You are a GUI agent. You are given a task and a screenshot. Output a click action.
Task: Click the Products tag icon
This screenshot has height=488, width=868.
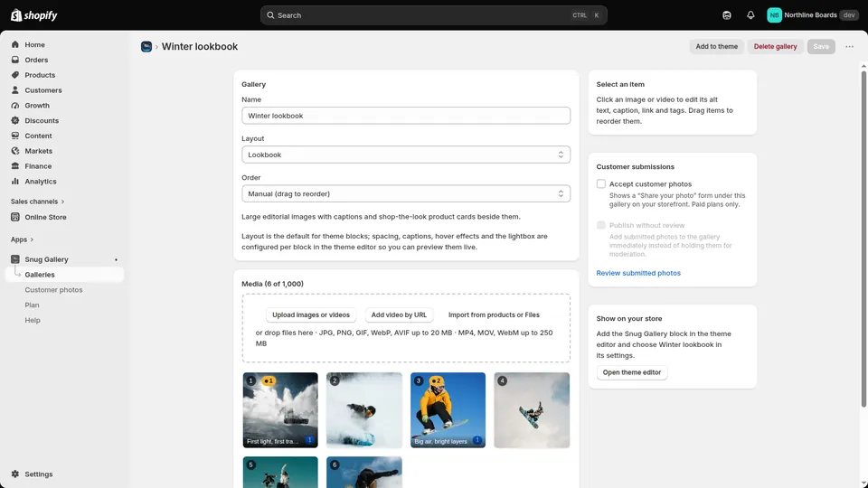pyautogui.click(x=15, y=75)
